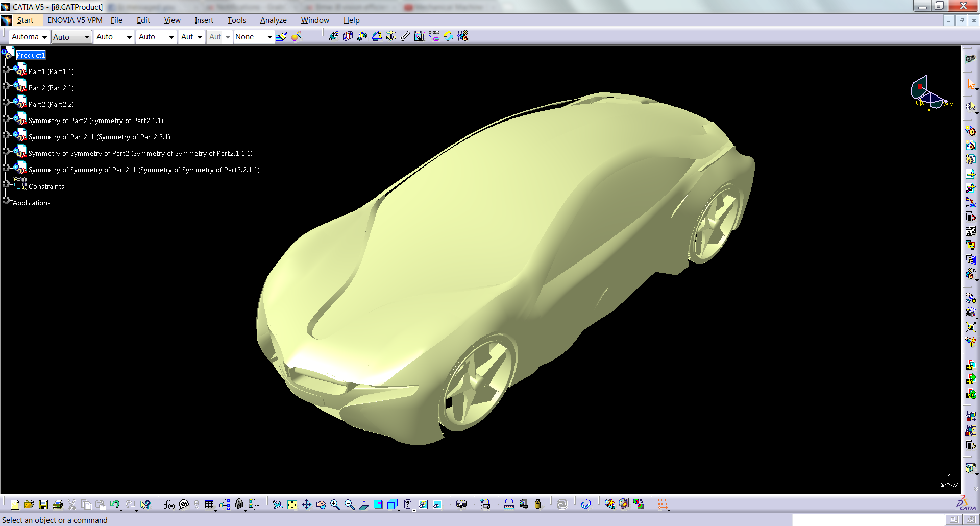Expand the Applications tree node
This screenshot has height=526, width=980.
pos(6,200)
